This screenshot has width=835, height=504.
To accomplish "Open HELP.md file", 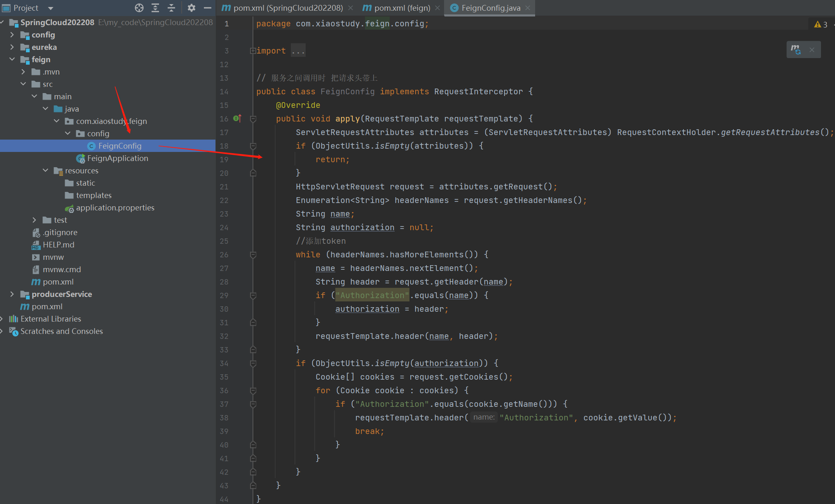I will [58, 245].
